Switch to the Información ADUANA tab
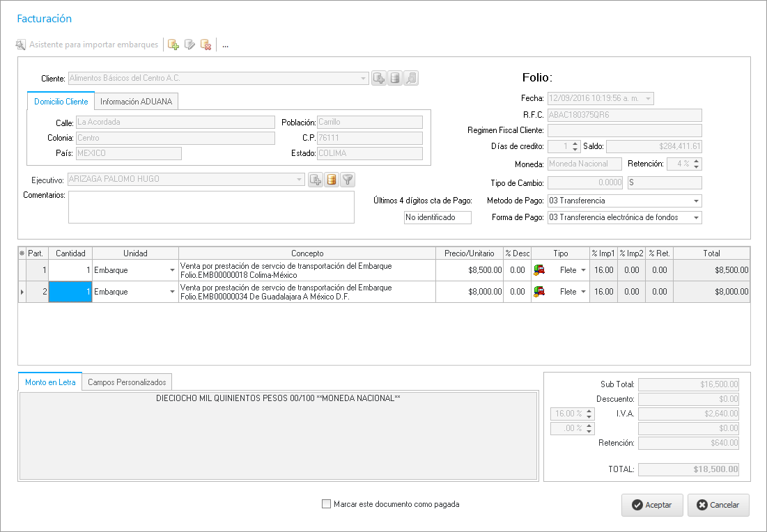Image resolution: width=767 pixels, height=532 pixels. 137,102
